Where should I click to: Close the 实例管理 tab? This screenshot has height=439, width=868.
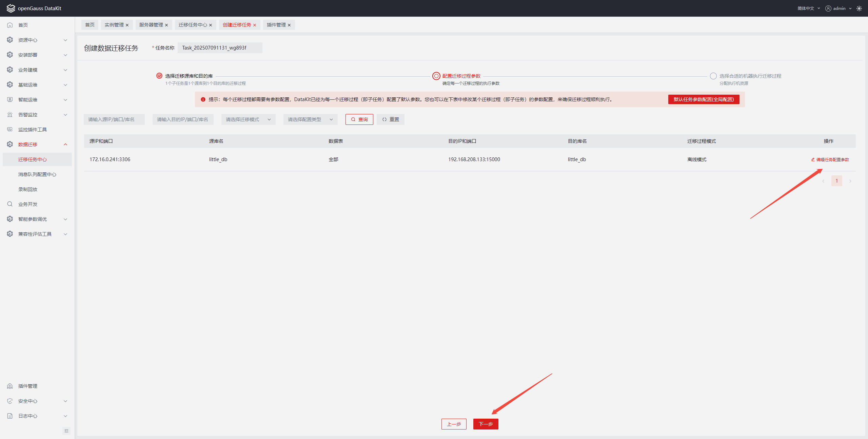tap(127, 25)
